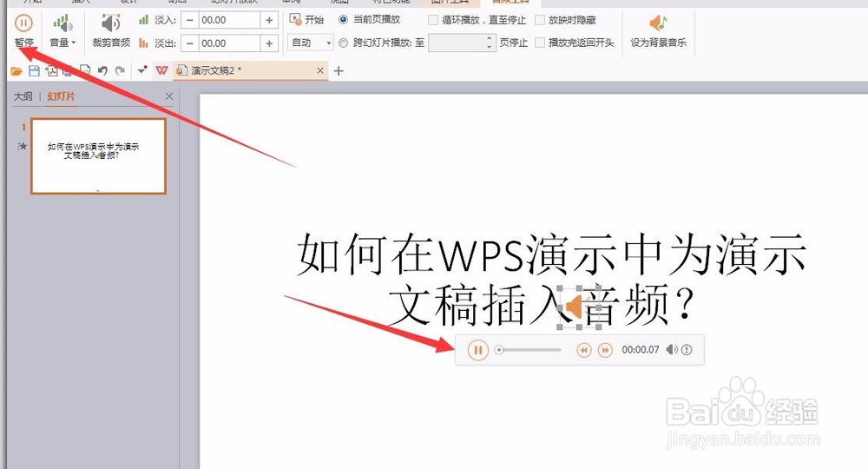Image resolution: width=868 pixels, height=469 pixels.
Task: Decrease the 淡出 fade-out value
Action: point(190,43)
